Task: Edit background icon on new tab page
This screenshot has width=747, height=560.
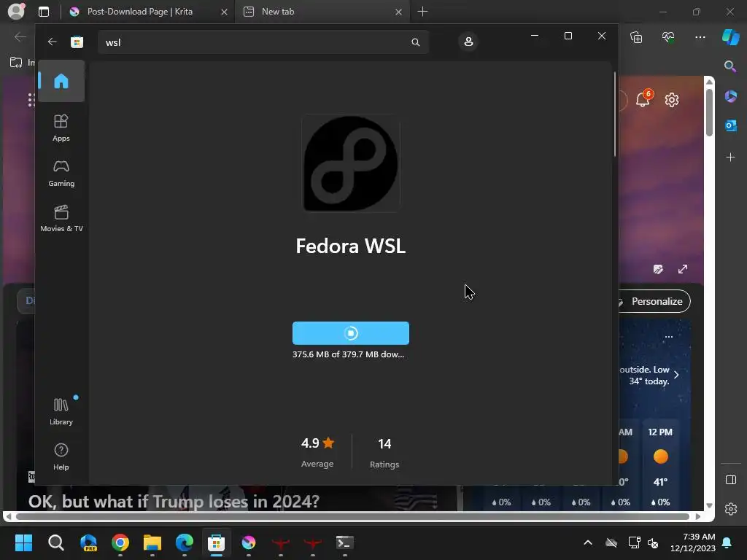Action: (658, 270)
